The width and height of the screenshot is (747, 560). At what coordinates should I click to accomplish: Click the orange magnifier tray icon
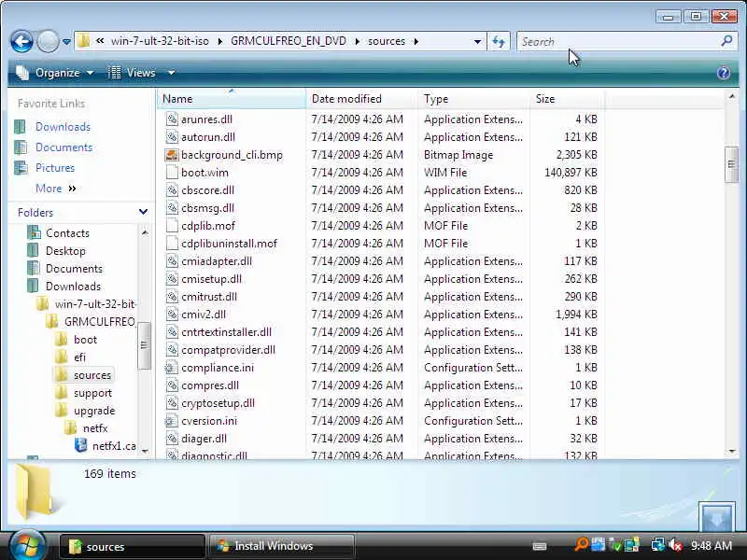point(581,545)
